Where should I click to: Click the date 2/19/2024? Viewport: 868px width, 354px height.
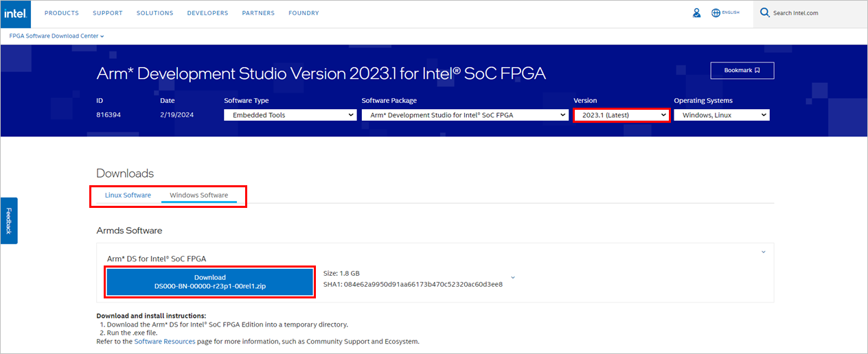click(176, 115)
